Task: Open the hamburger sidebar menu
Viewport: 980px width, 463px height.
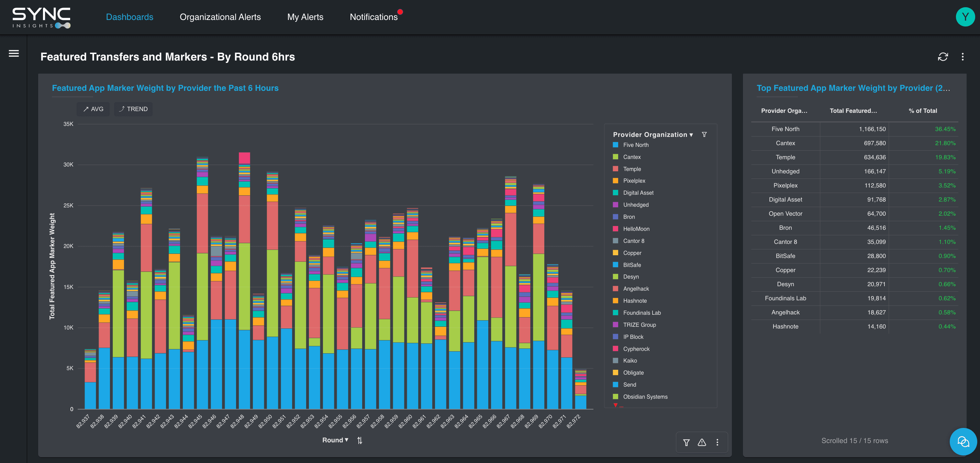Action: click(14, 54)
